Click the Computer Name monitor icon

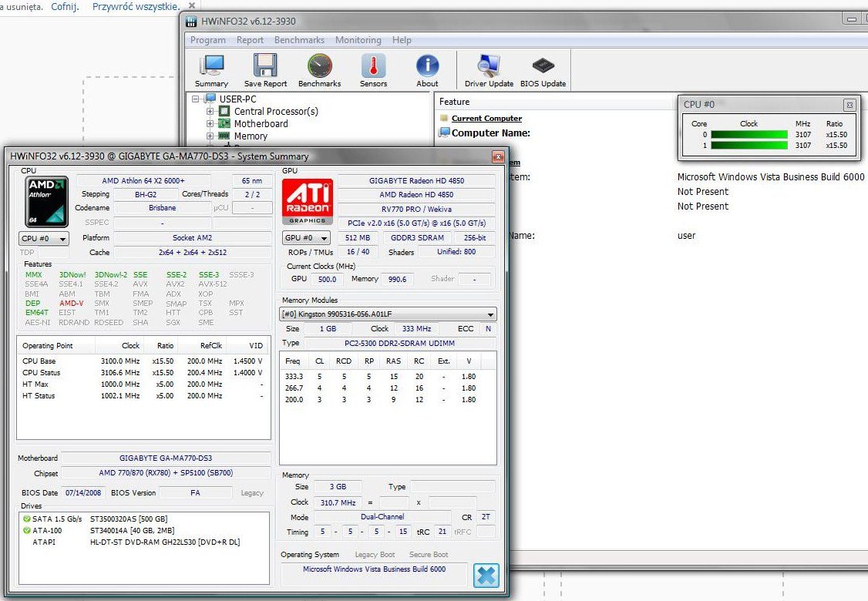point(443,133)
